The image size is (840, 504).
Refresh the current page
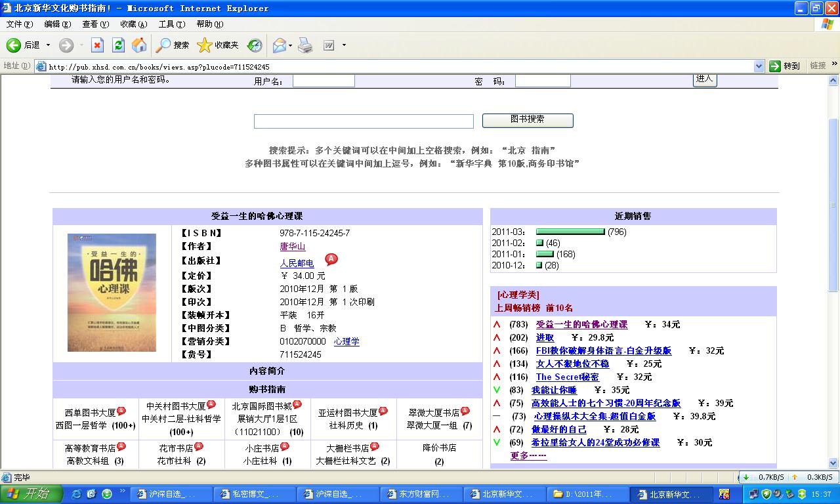(118, 45)
